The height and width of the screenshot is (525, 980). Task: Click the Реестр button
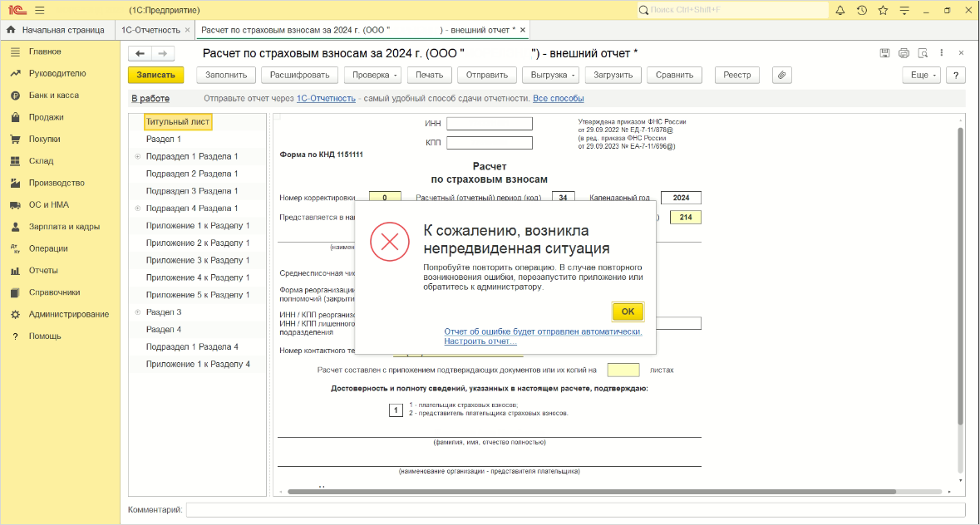coord(737,75)
